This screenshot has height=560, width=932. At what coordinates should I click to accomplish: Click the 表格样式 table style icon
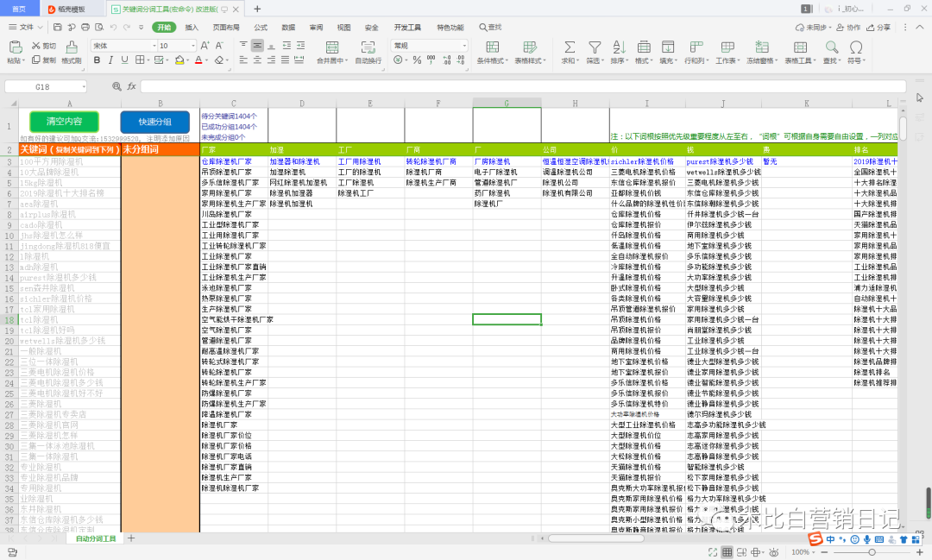click(529, 47)
